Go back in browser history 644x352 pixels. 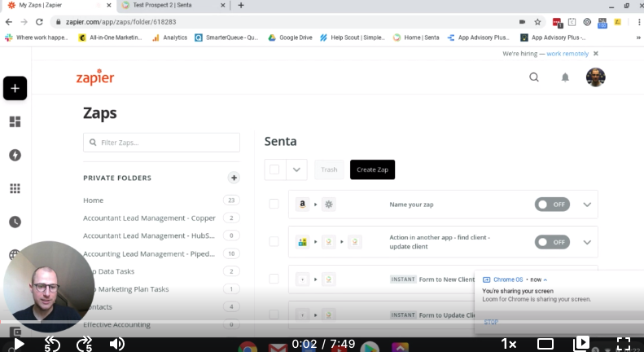[x=9, y=22]
